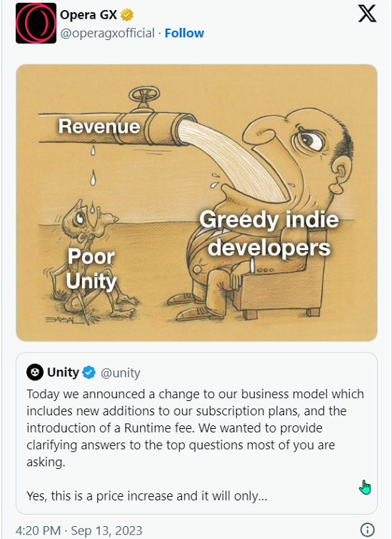Click the blue verified badge beside Unity
The image size is (392, 539).
click(89, 372)
